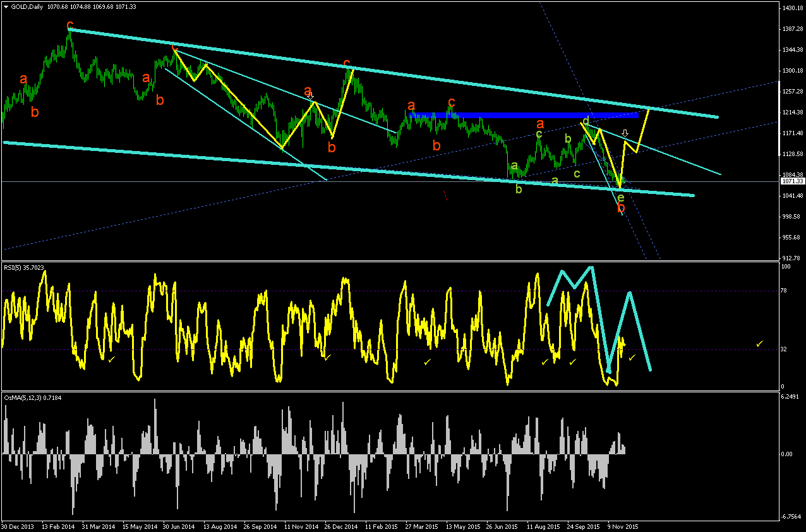The image size is (806, 532).
Task: Click the OsMA scale value 6.2491
Action: (x=791, y=397)
